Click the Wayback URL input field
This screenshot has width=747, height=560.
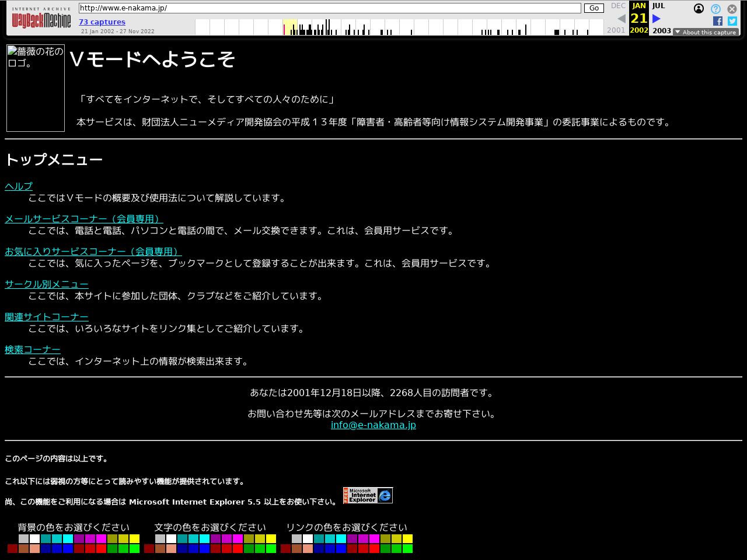(330, 8)
